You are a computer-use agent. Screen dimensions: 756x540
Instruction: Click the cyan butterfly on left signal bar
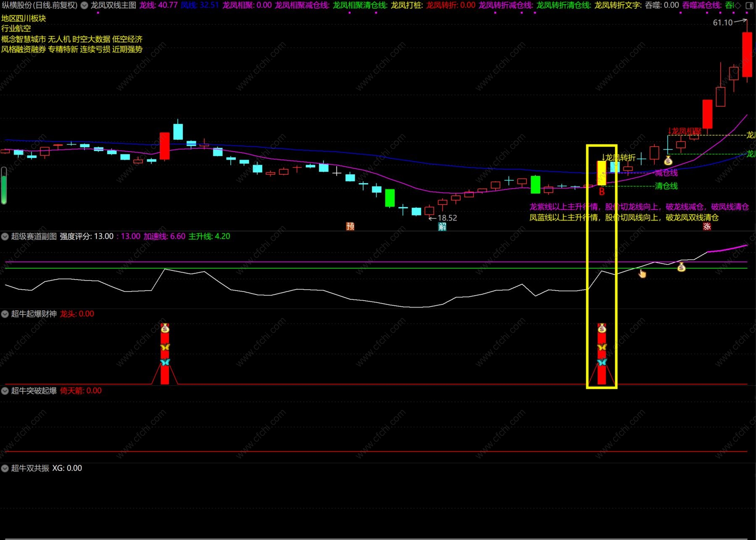165,362
